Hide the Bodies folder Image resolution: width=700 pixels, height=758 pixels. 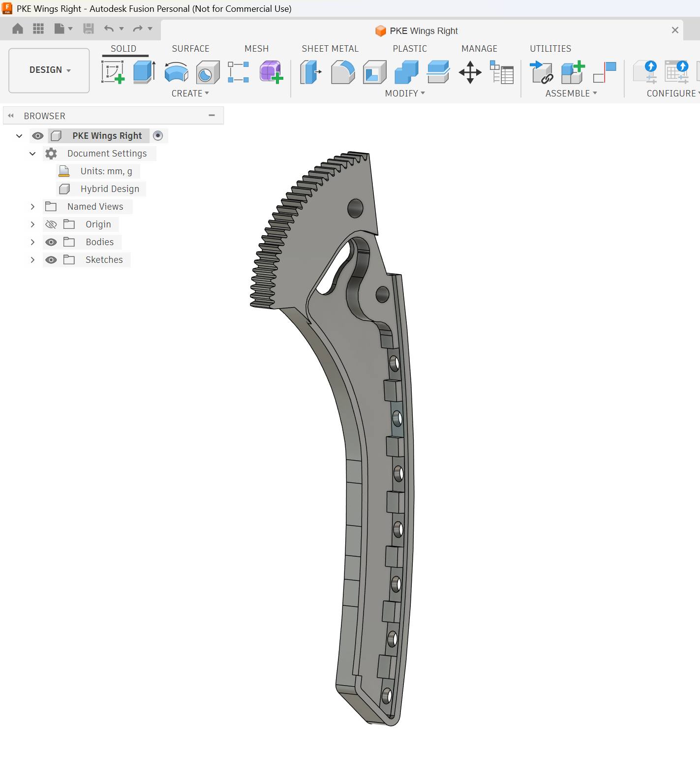pos(51,242)
